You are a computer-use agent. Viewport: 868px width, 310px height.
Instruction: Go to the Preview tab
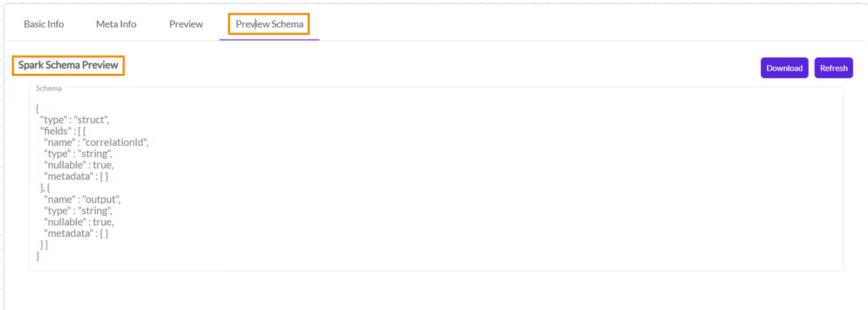186,24
